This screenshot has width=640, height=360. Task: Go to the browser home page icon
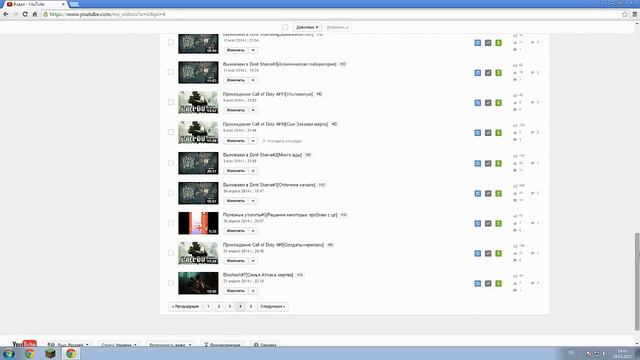(x=35, y=14)
